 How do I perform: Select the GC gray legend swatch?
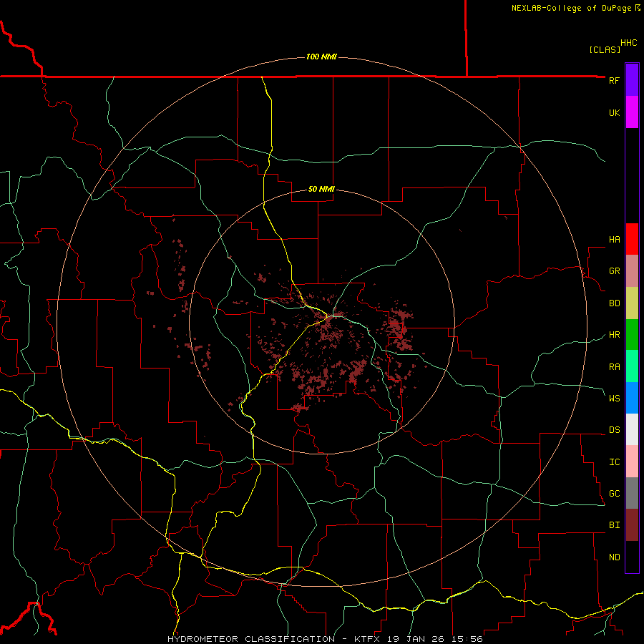(x=632, y=493)
